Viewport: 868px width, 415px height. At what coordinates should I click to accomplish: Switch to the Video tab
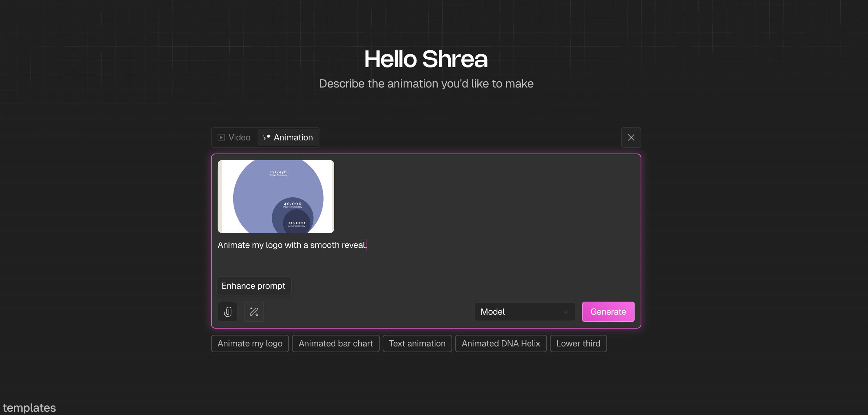pyautogui.click(x=234, y=137)
